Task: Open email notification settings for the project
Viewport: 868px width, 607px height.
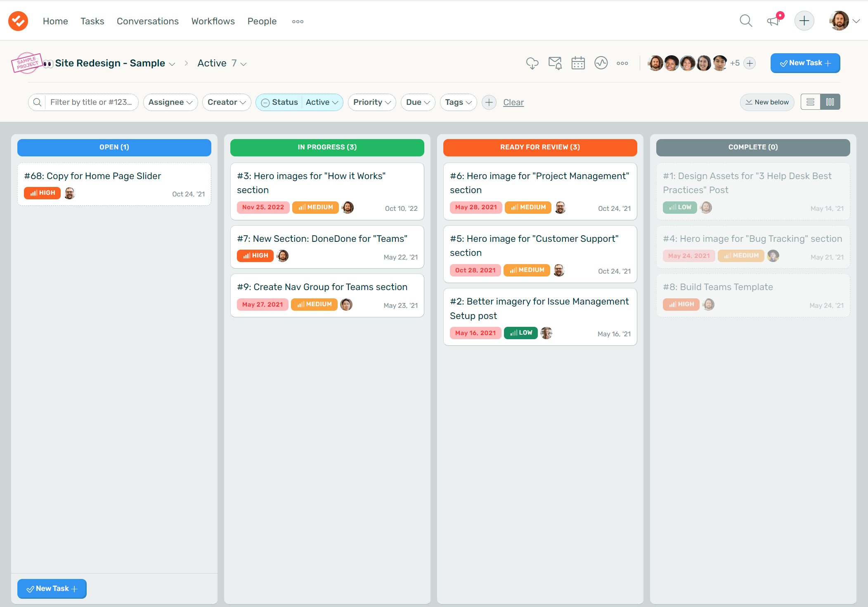Action: (555, 63)
